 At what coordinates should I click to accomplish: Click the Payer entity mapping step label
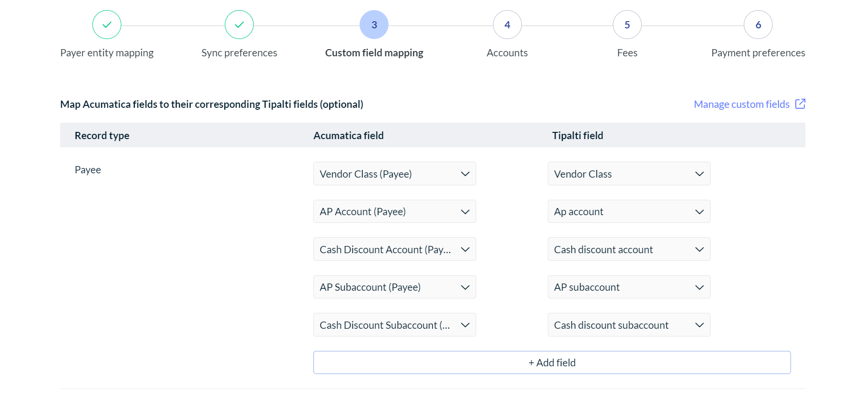pos(107,53)
